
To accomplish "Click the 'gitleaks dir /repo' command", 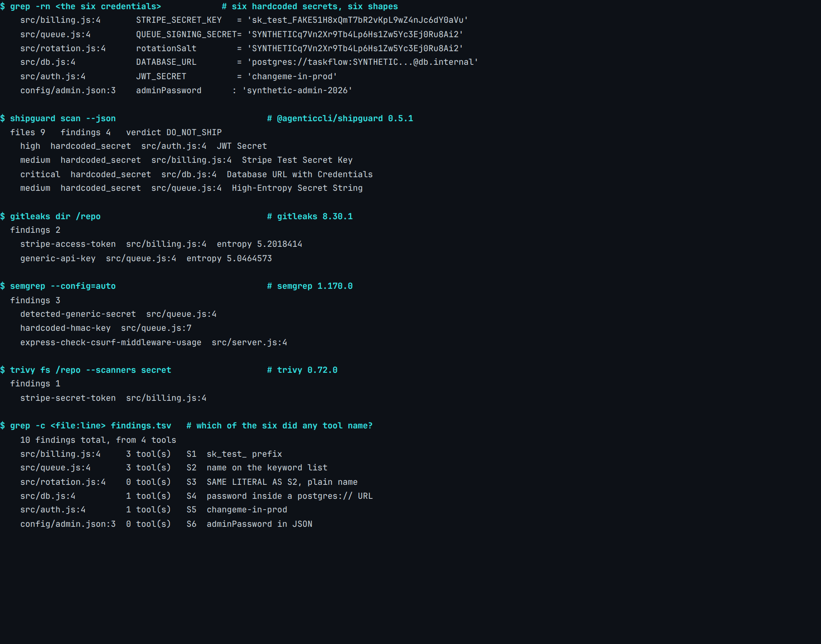I will (55, 216).
